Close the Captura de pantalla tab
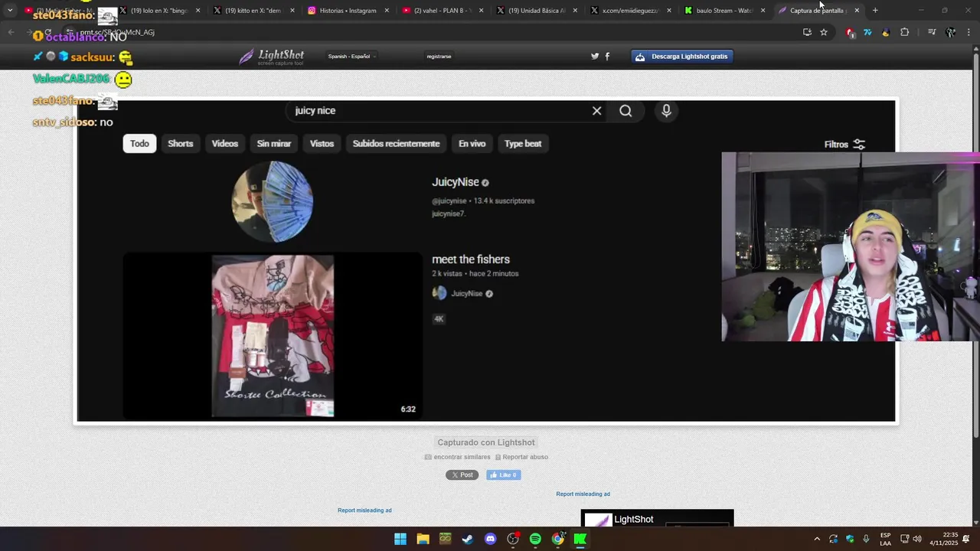This screenshot has height=551, width=980. tap(857, 11)
